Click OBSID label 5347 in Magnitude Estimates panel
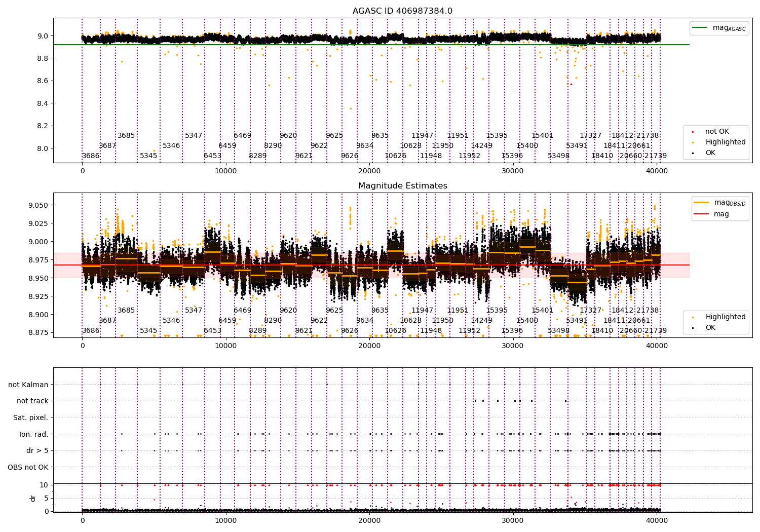760x532 pixels. pyautogui.click(x=194, y=310)
